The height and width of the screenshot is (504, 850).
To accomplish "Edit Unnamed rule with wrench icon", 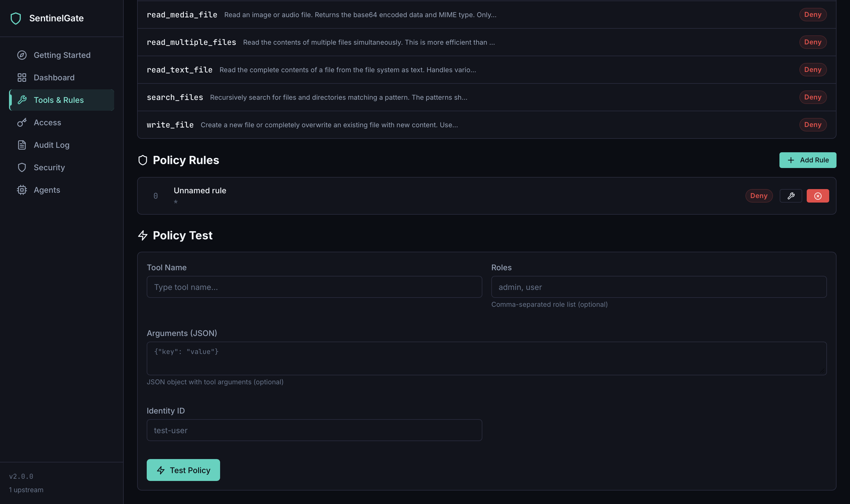I will [790, 196].
